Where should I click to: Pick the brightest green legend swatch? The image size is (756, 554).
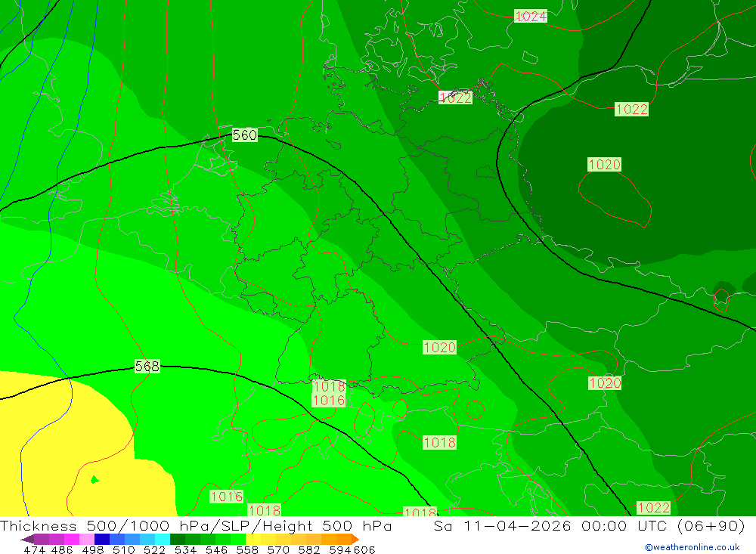(x=238, y=539)
